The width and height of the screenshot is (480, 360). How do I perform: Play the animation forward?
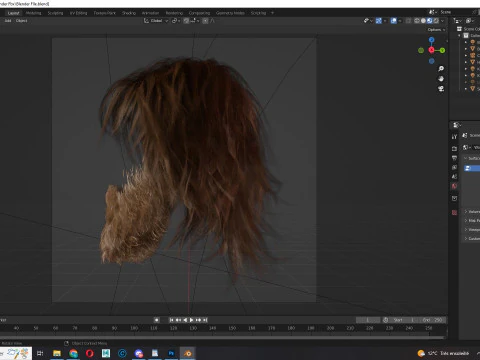pyautogui.click(x=192, y=320)
